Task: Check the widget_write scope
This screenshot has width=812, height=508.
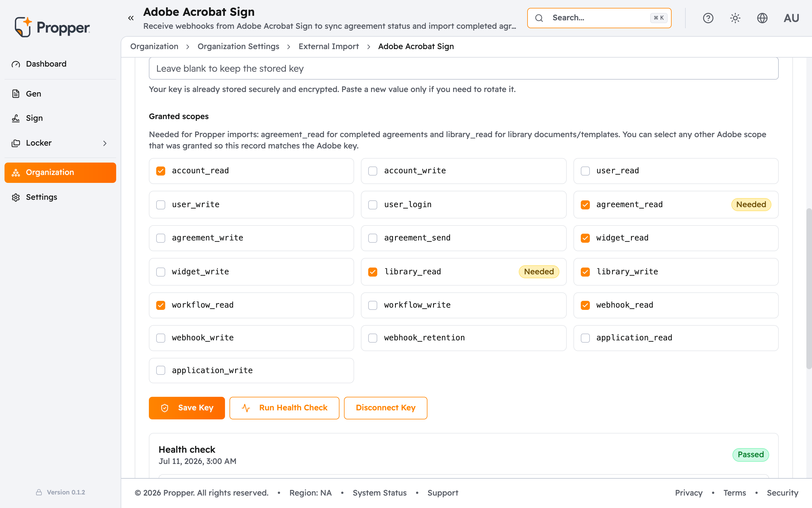Action: [161, 272]
